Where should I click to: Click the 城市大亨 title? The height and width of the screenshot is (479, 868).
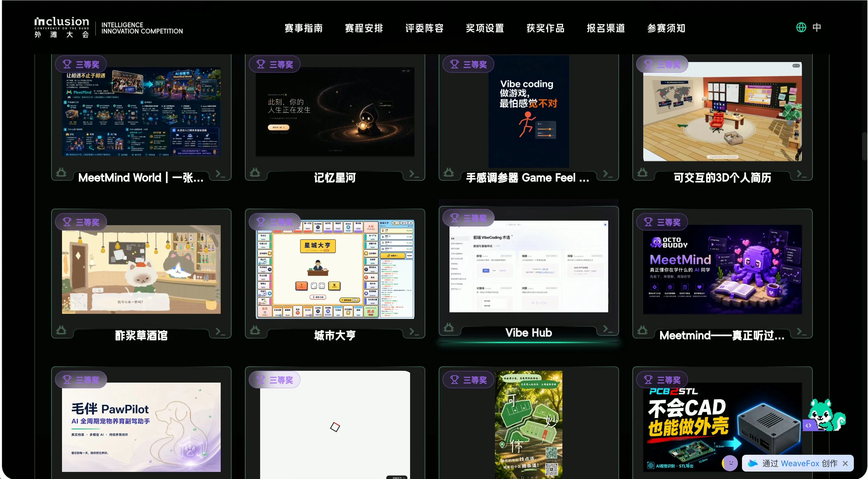click(x=335, y=335)
